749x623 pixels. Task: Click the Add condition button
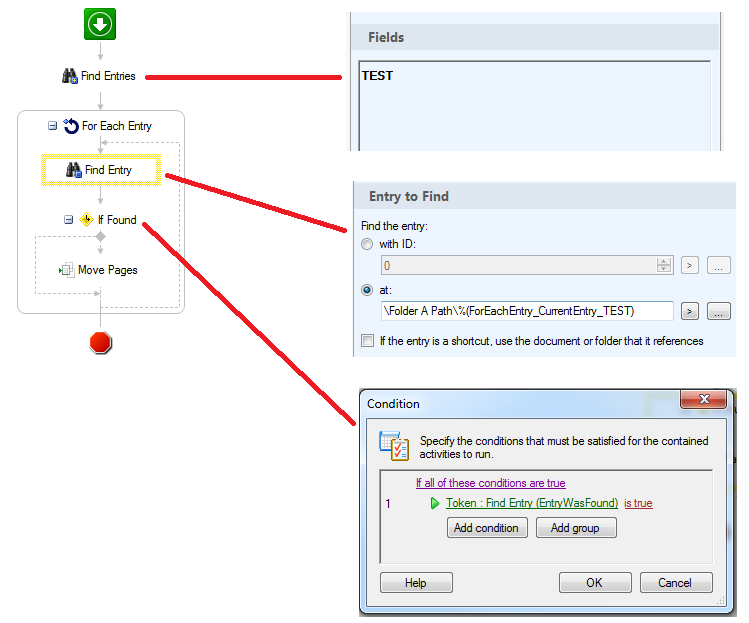coord(487,527)
